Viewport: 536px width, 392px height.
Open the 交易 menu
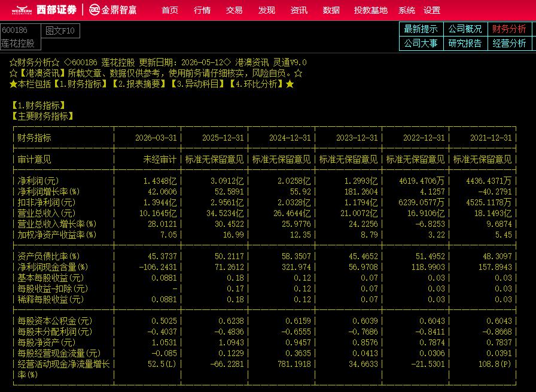tap(234, 10)
